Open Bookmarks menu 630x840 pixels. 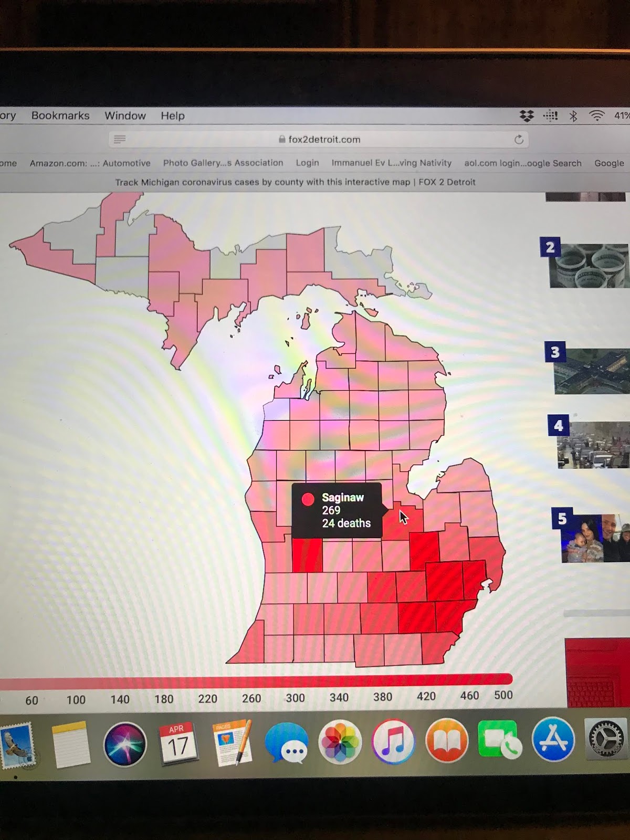60,115
